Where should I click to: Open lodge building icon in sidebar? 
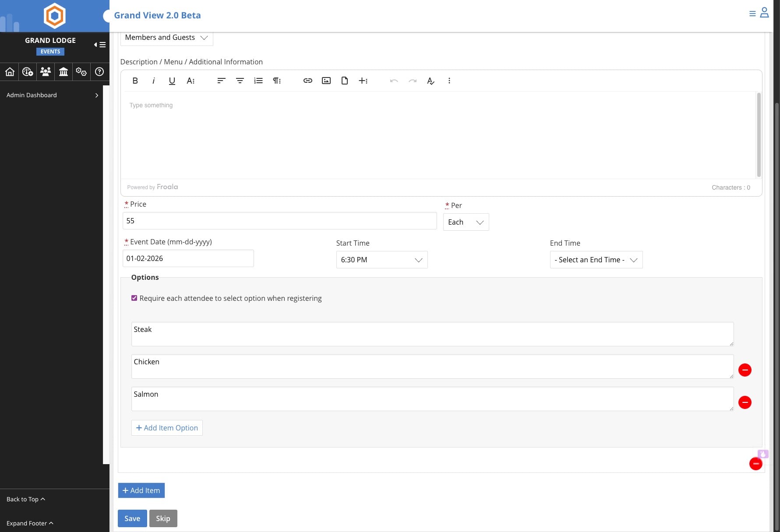(64, 71)
